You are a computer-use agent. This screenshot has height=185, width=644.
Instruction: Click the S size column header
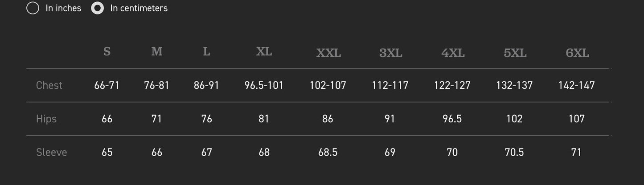click(107, 52)
